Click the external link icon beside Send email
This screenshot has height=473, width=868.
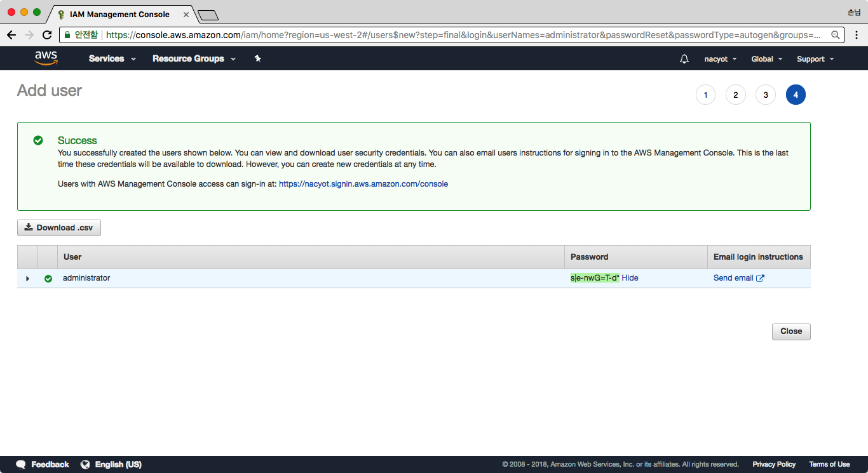pos(760,278)
